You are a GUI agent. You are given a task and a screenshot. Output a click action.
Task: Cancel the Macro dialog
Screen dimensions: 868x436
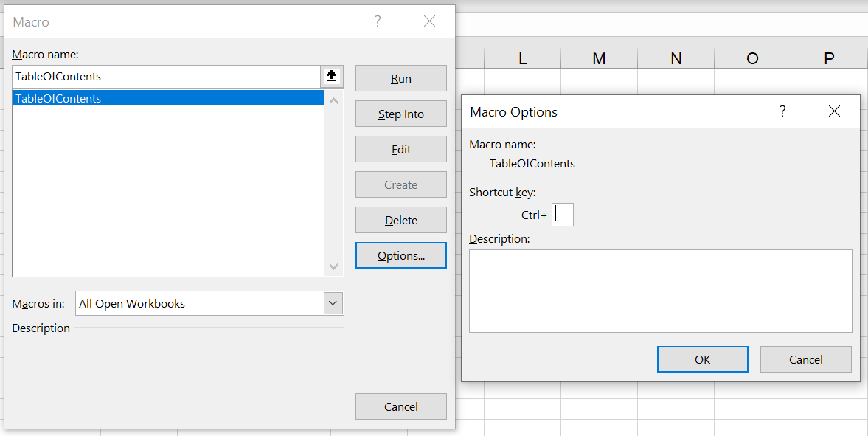coord(400,406)
